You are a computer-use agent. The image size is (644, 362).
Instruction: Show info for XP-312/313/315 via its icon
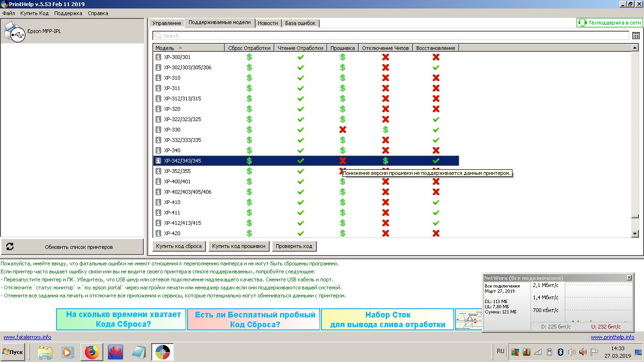pos(158,99)
